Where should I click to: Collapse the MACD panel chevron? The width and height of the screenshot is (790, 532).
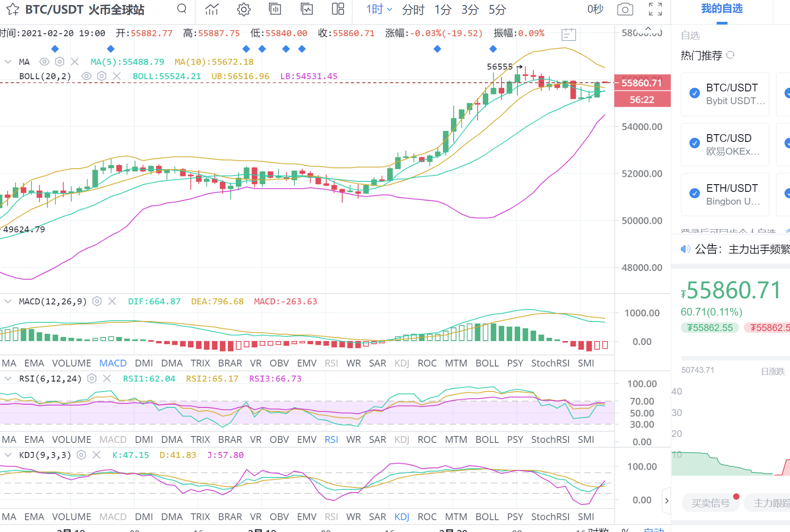tap(8, 301)
